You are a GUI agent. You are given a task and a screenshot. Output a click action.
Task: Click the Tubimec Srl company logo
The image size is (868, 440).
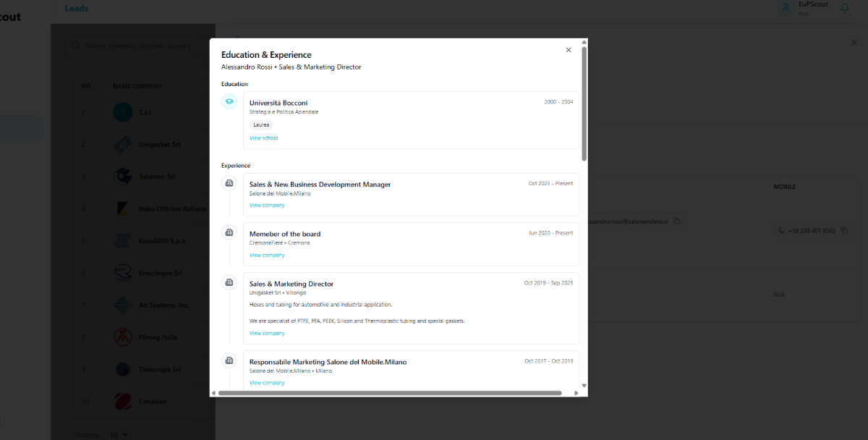point(123,176)
